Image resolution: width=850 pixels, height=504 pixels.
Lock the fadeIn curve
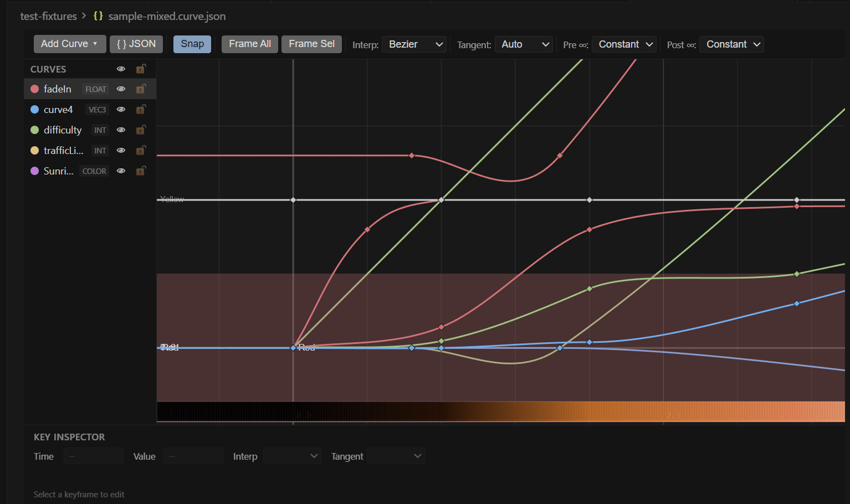tap(141, 89)
